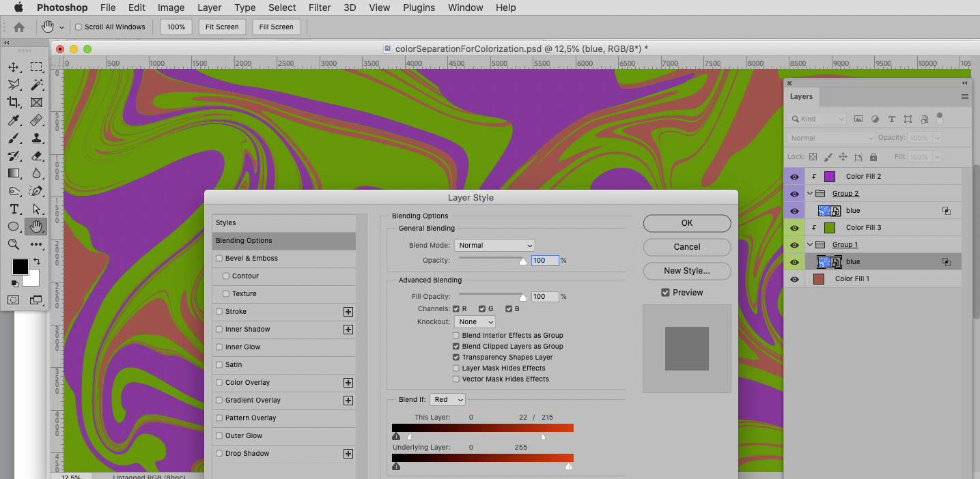Open the Blend Mode dropdown
Screen dimensions: 980x479
[494, 245]
